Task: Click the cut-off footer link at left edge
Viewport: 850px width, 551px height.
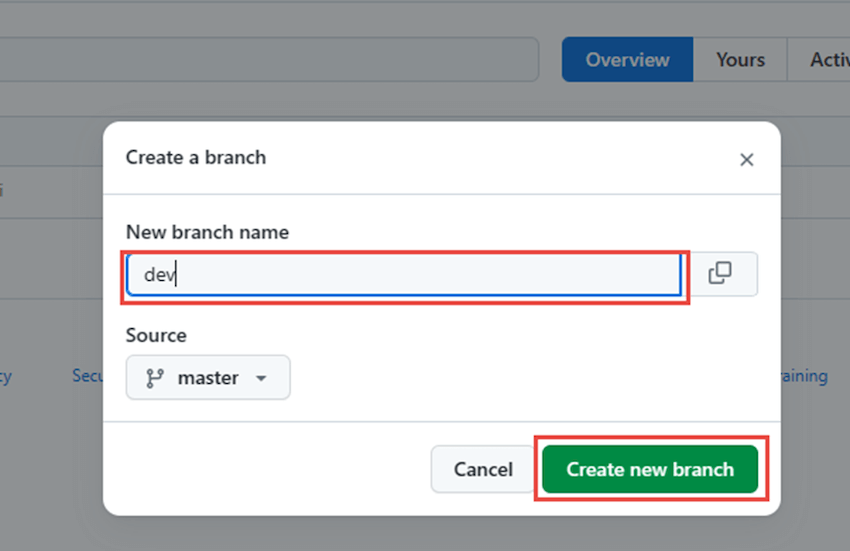Action: [5, 376]
